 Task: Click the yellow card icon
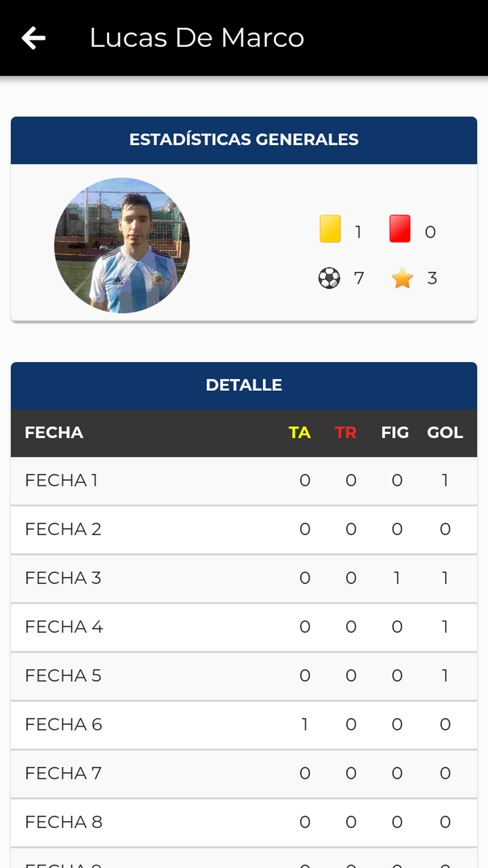point(330,228)
